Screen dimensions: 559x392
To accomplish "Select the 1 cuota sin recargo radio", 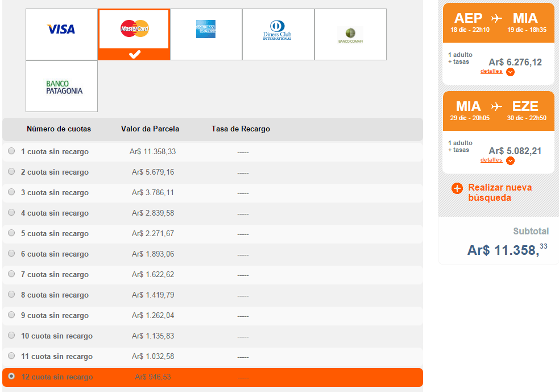I will pyautogui.click(x=11, y=151).
